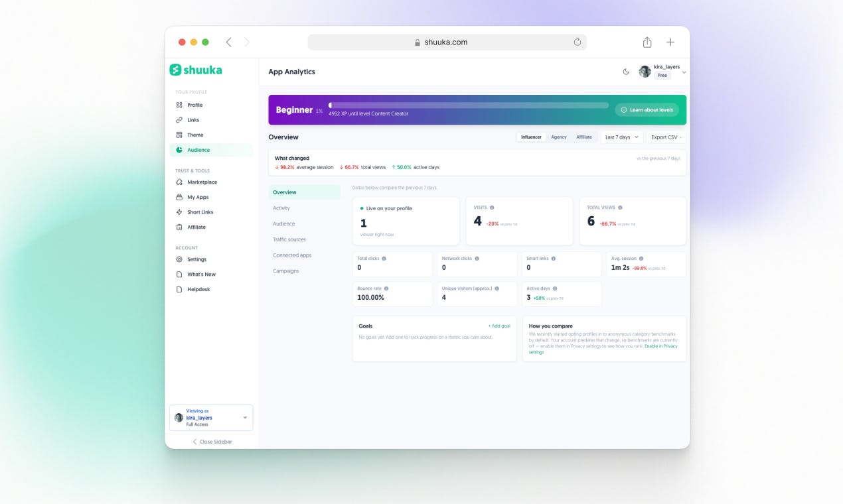Click the 98.2% average session change

coord(304,167)
